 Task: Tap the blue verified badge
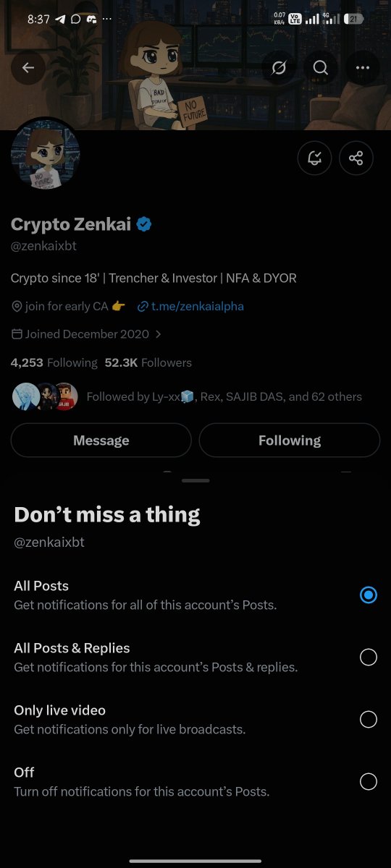coord(143,224)
